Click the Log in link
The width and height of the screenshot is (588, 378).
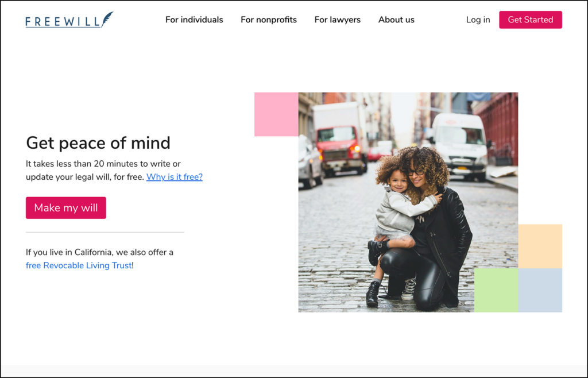(478, 20)
